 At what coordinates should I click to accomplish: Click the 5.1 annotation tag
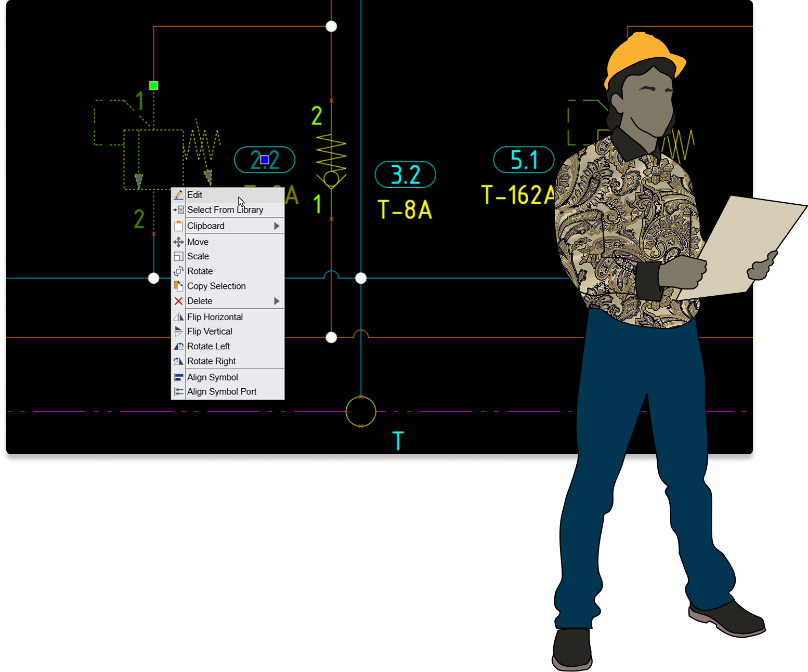(524, 160)
